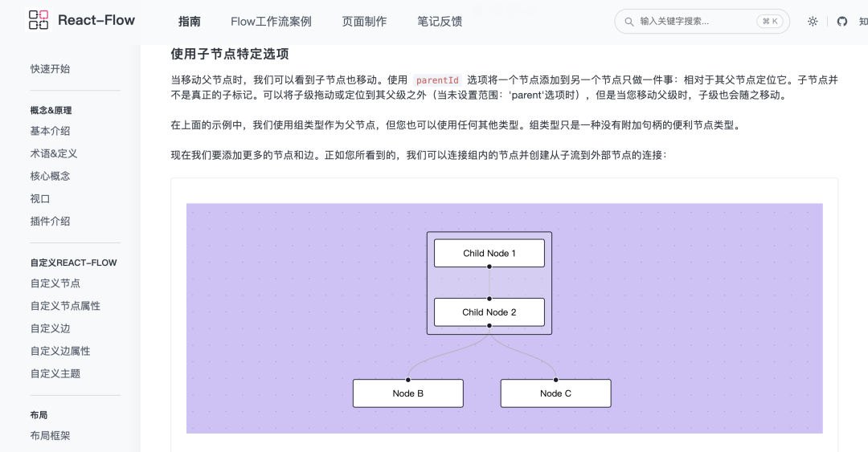Screen dimensions: 868x452
Task: Open 自定义节点 sidebar page
Action: click(x=55, y=283)
